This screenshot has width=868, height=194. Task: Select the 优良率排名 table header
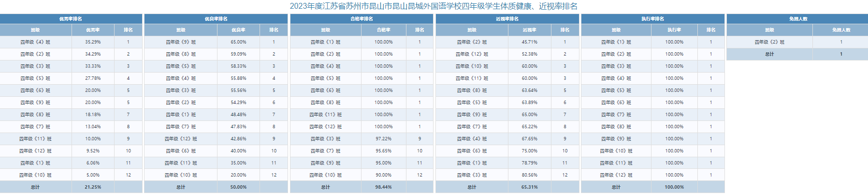click(216, 19)
